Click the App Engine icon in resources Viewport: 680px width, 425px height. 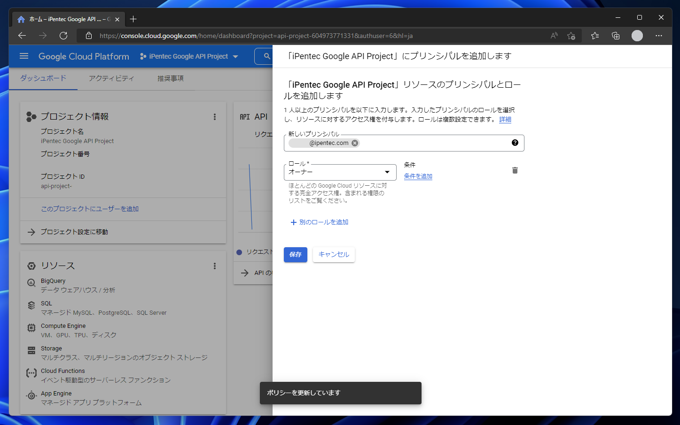31,396
